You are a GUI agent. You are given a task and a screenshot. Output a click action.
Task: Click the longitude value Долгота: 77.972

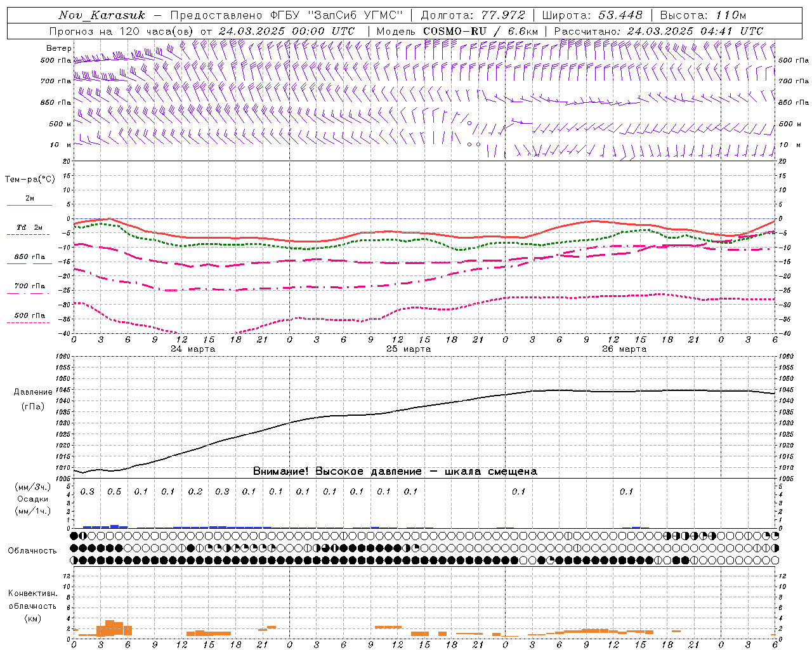click(x=473, y=15)
